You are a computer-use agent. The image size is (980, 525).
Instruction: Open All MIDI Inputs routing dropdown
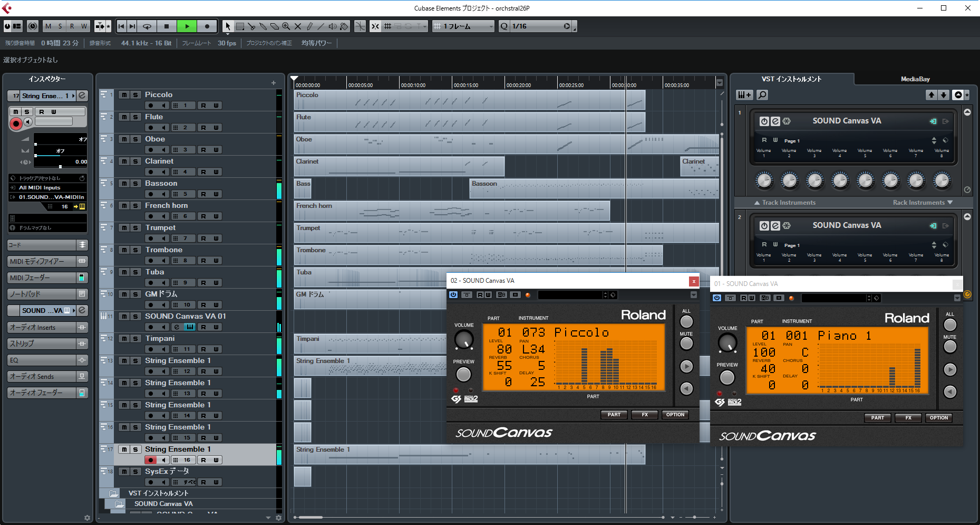click(47, 188)
